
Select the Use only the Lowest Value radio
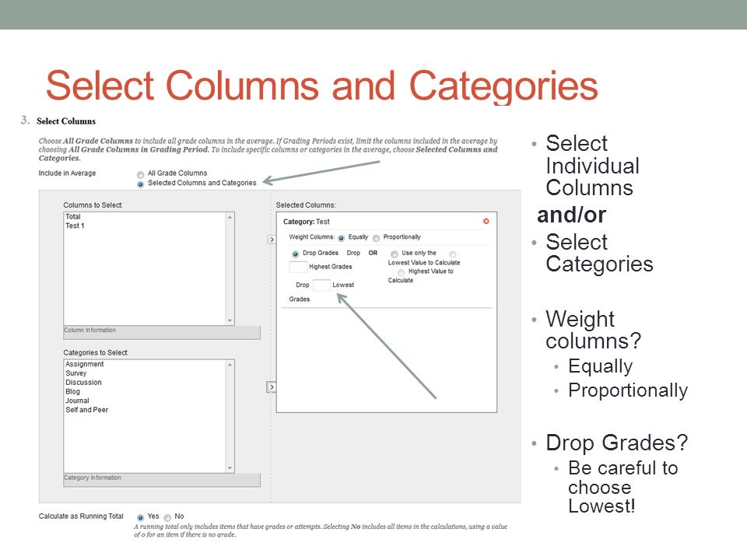tap(395, 254)
